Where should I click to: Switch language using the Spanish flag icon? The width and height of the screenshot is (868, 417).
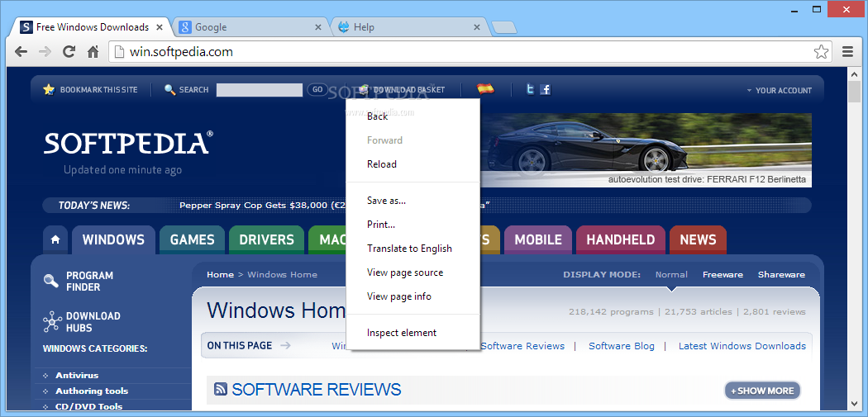click(x=485, y=89)
